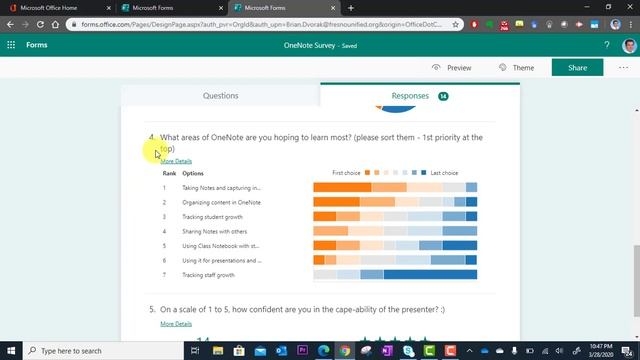
Task: Click the Forms home label
Action: coord(37,45)
